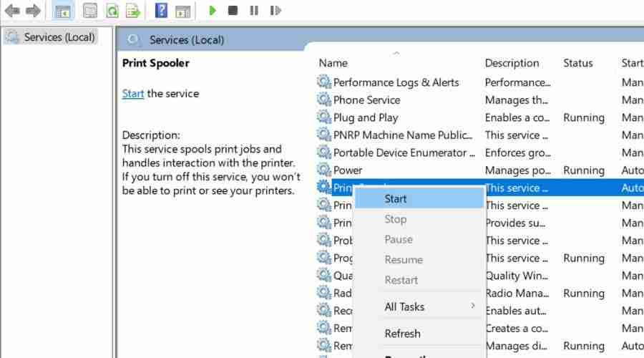Select the Plug and Play service

[x=366, y=117]
